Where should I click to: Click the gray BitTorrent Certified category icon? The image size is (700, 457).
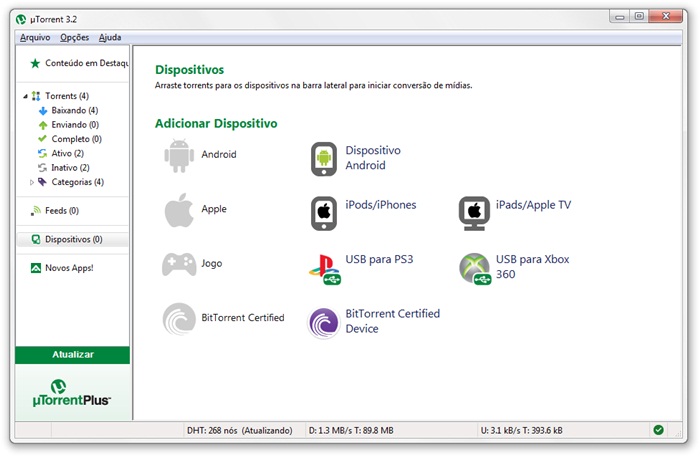(x=179, y=319)
